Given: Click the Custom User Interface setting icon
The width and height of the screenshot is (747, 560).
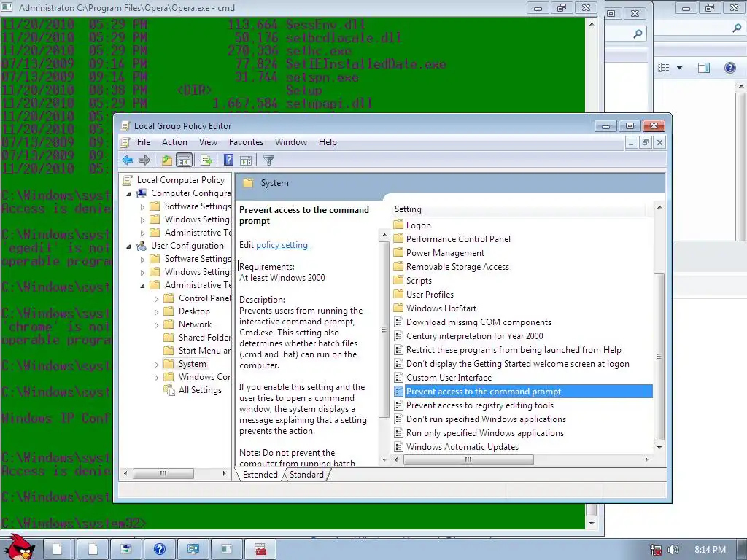Looking at the screenshot, I should coord(399,377).
